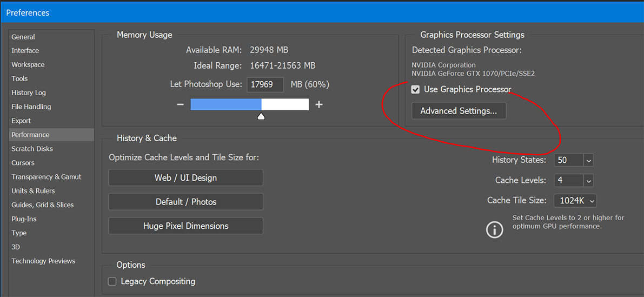Select the Huge Pixel Dimensions preset
Viewport: 644px width, 297px height.
(x=185, y=226)
